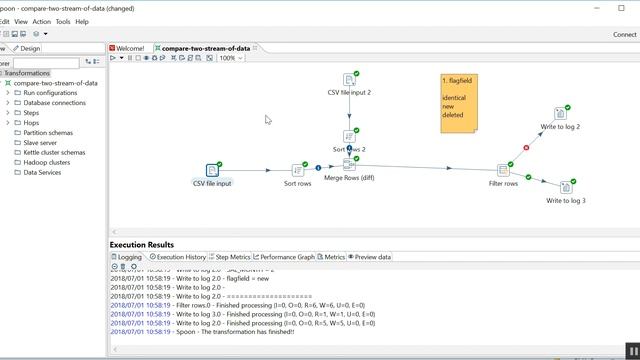Image resolution: width=640 pixels, height=360 pixels.
Task: Select compare-two-stream-of-data in the tree
Action: (56, 83)
